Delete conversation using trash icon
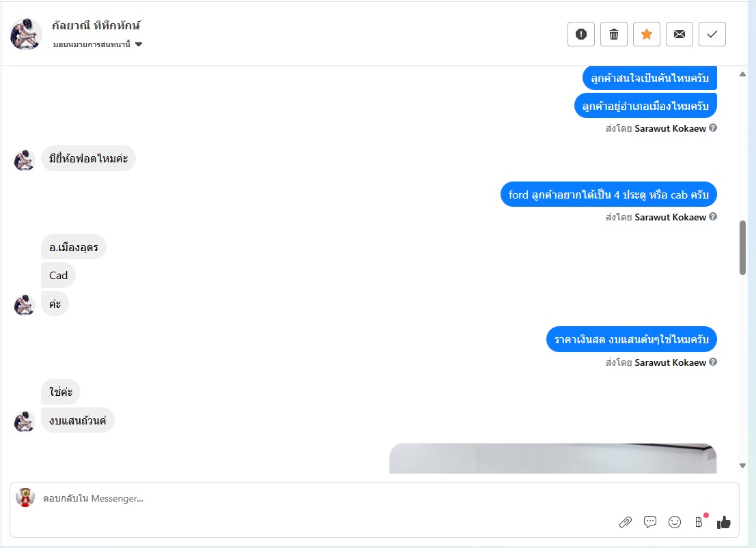 pos(614,34)
